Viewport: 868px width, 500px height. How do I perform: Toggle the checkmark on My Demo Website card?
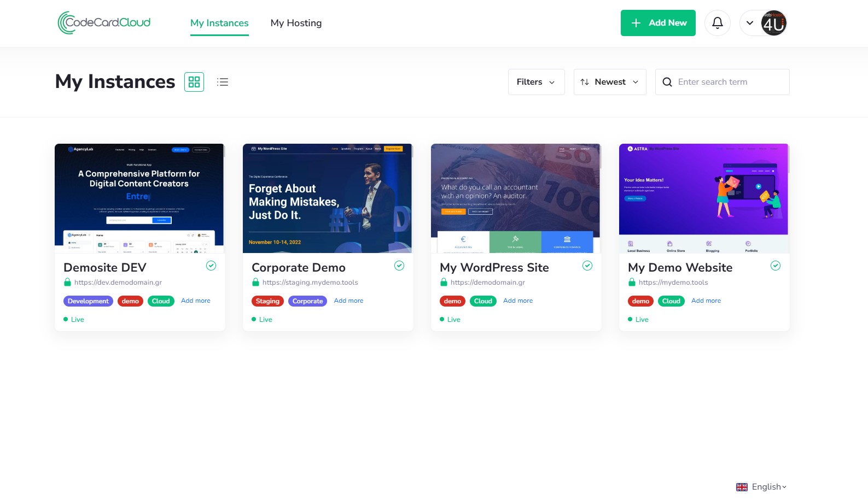click(x=775, y=266)
